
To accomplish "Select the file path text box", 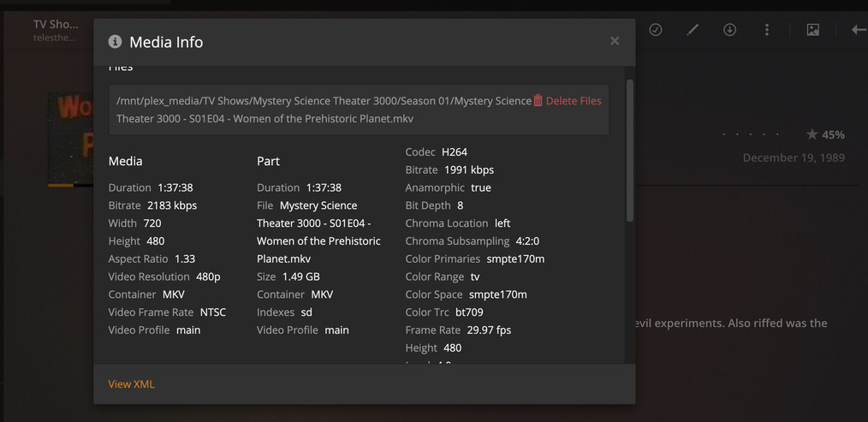I will coord(359,110).
